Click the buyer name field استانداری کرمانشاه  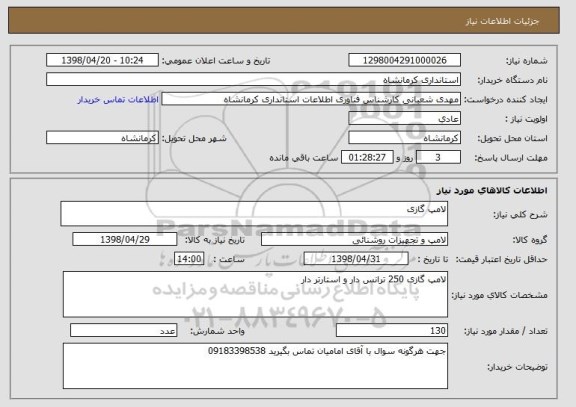pos(253,80)
